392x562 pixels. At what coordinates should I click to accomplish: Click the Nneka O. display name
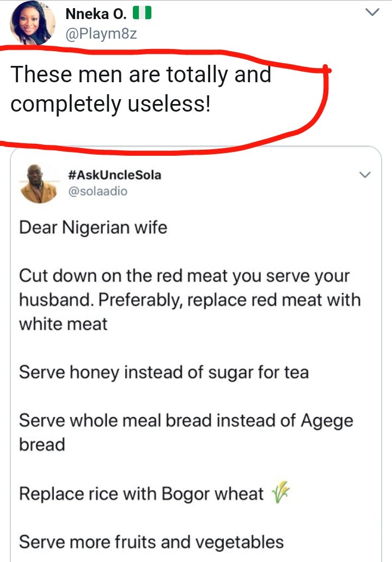pyautogui.click(x=95, y=15)
